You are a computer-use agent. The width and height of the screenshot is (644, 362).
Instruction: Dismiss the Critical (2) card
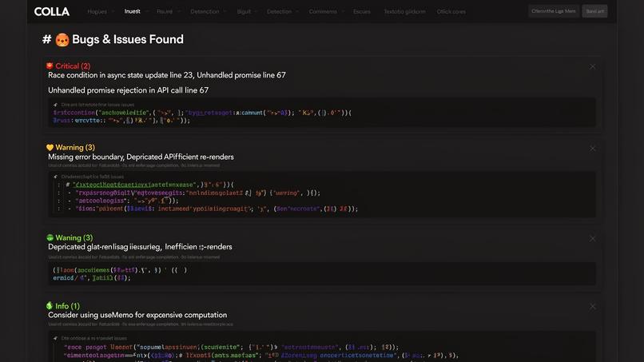(592, 66)
